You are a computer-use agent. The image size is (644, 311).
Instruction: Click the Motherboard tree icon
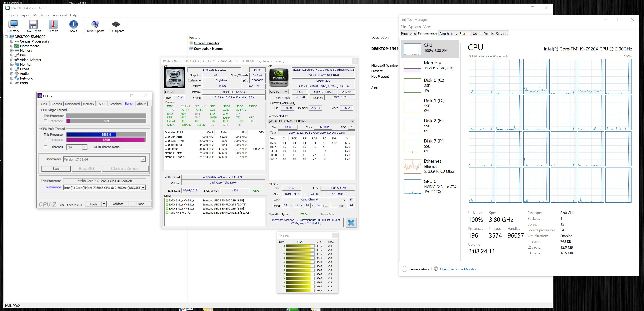(17, 46)
